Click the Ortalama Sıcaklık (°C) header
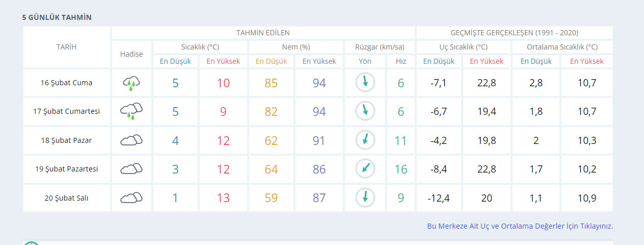The height and width of the screenshot is (245, 644). [x=562, y=47]
